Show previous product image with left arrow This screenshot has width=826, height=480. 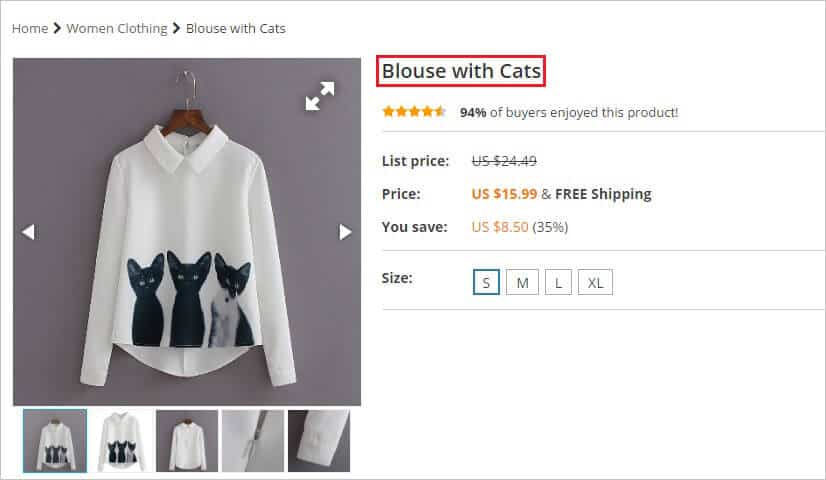(28, 232)
